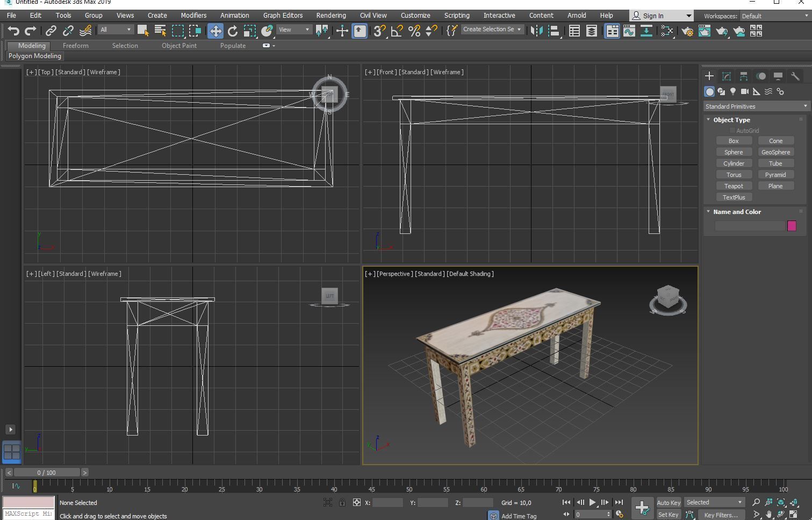Image resolution: width=812 pixels, height=520 pixels.
Task: Toggle Auto Key animation mode
Action: click(669, 503)
